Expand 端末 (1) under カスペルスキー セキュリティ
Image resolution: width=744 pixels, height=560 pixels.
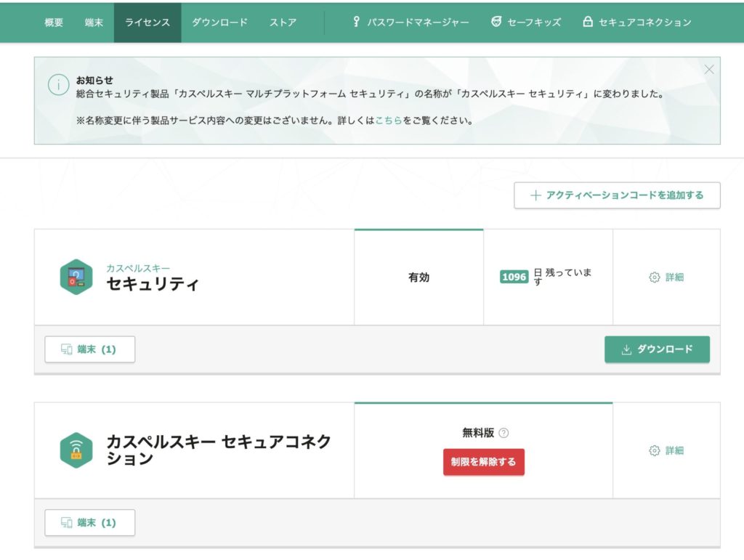[x=89, y=349]
